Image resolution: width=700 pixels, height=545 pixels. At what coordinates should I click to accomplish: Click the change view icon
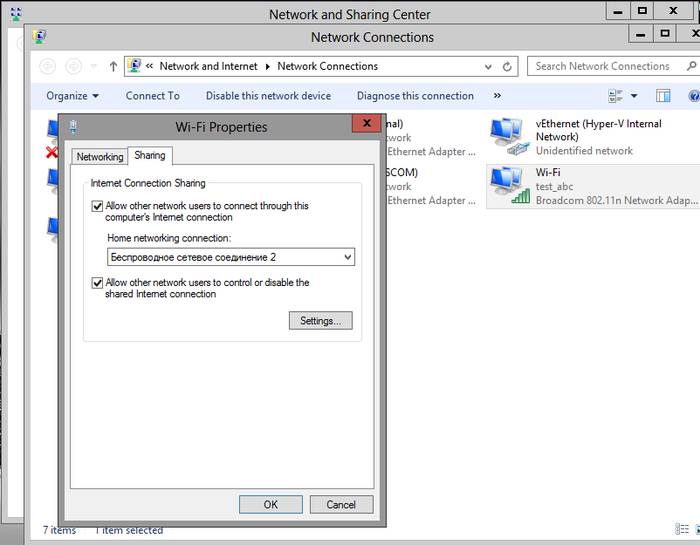616,96
